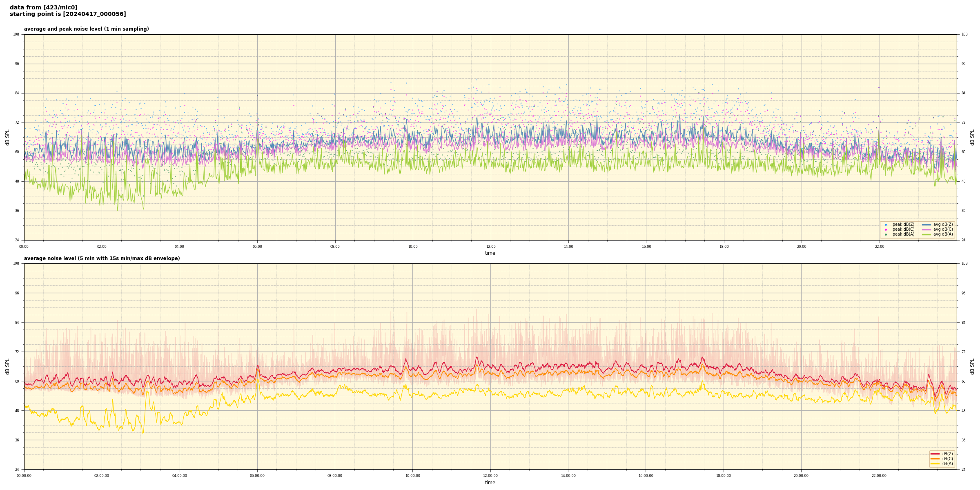
Task: Click the left 'dB SPL' label of upper chart
Action: pyautogui.click(x=7, y=137)
